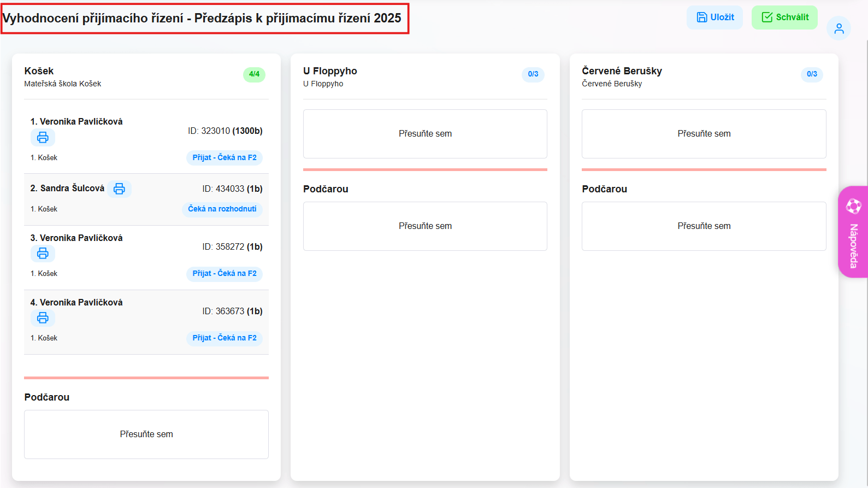This screenshot has height=488, width=868.
Task: Open the user profile icon
Action: (839, 28)
